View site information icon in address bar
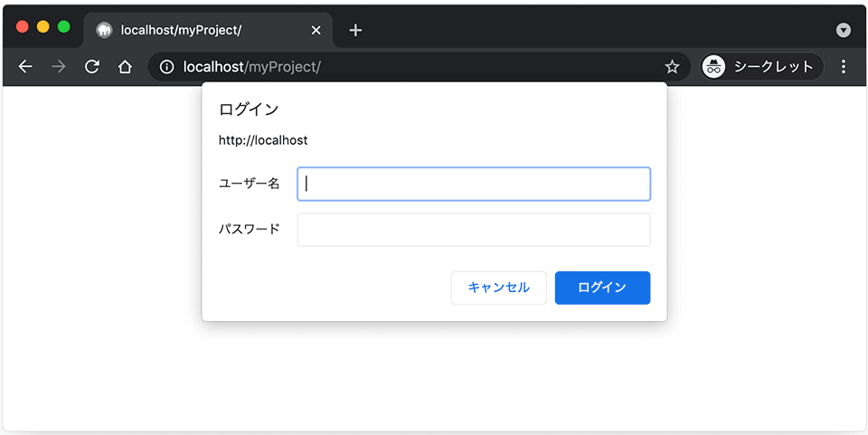868x435 pixels. click(166, 67)
